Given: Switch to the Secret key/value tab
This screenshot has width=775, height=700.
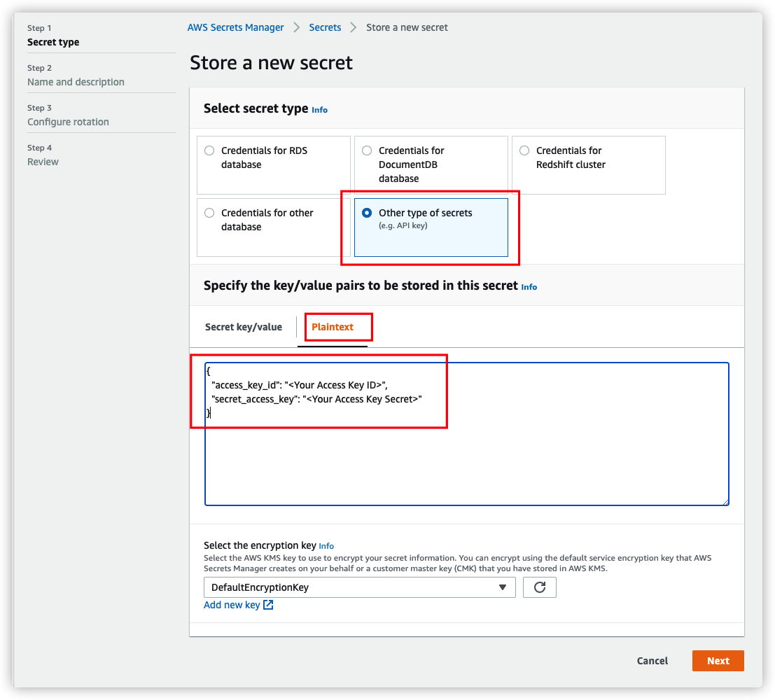Looking at the screenshot, I should (244, 327).
